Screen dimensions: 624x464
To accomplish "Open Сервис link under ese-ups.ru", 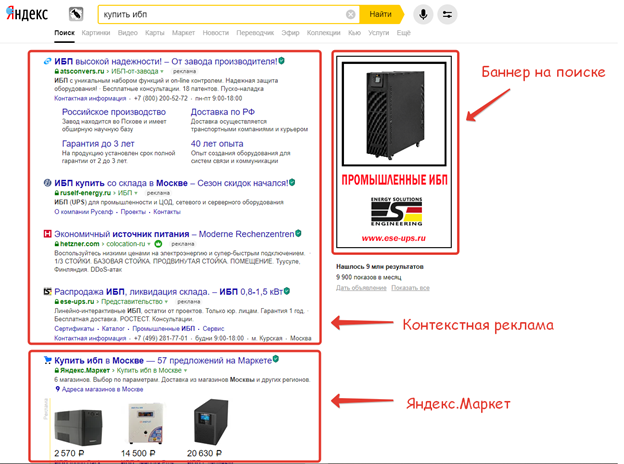I will tap(213, 328).
